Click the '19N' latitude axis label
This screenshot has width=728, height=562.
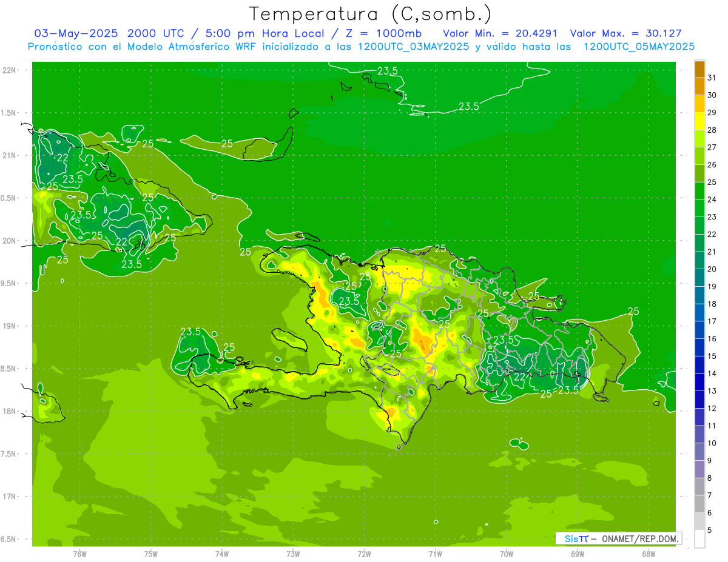tap(9, 326)
